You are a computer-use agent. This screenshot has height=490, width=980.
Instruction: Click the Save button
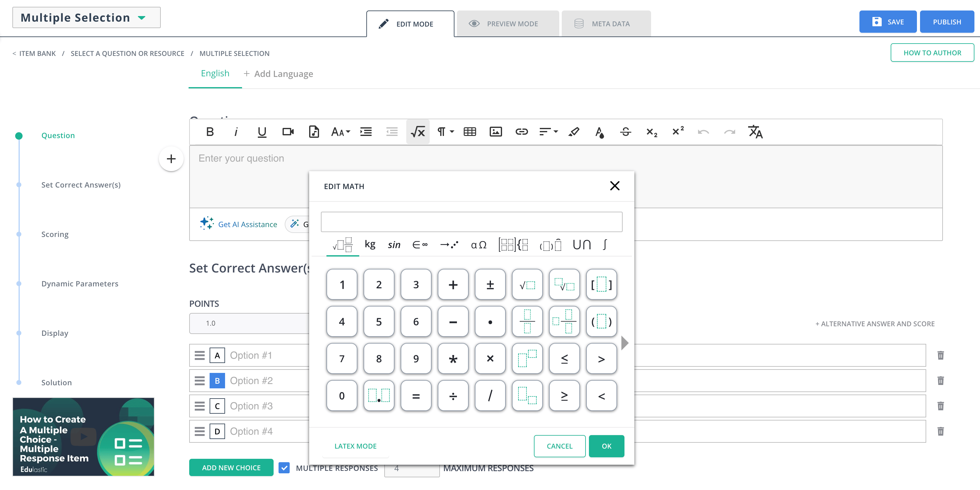click(x=888, y=22)
